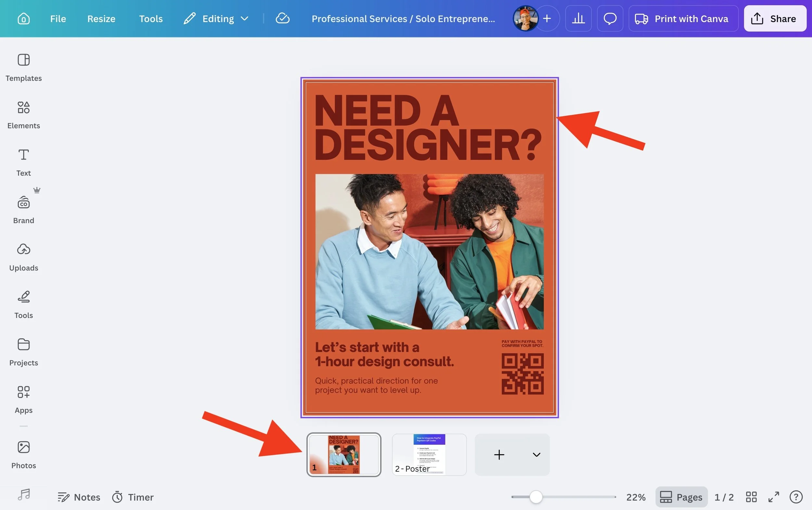Image resolution: width=812 pixels, height=510 pixels.
Task: Open the Apps panel
Action: [24, 399]
